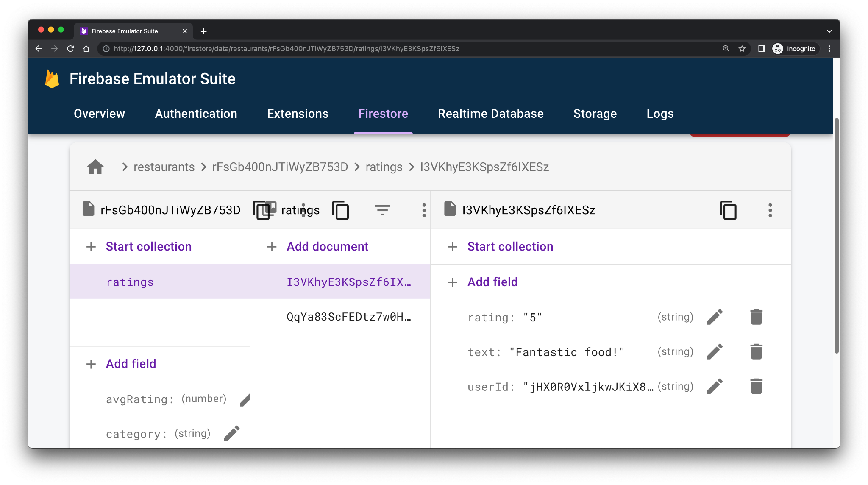Click the edit pencil icon for userId field
The height and width of the screenshot is (485, 868).
(716, 386)
